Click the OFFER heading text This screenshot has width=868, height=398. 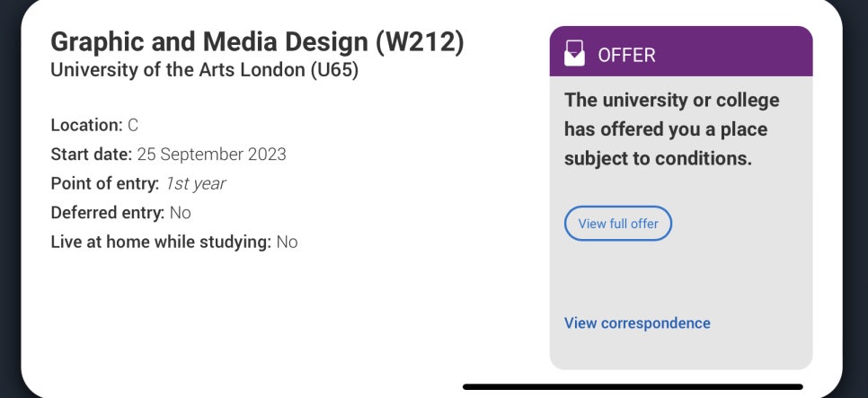pos(626,55)
